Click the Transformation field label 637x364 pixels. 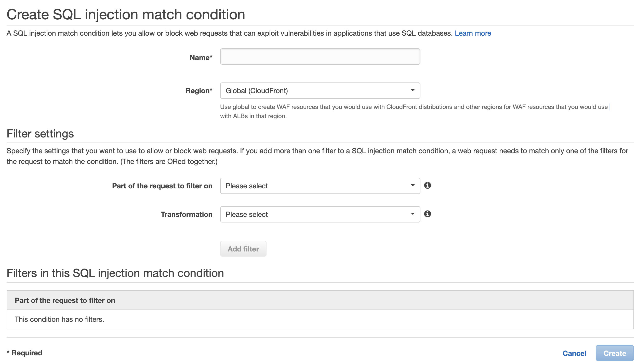(x=187, y=214)
